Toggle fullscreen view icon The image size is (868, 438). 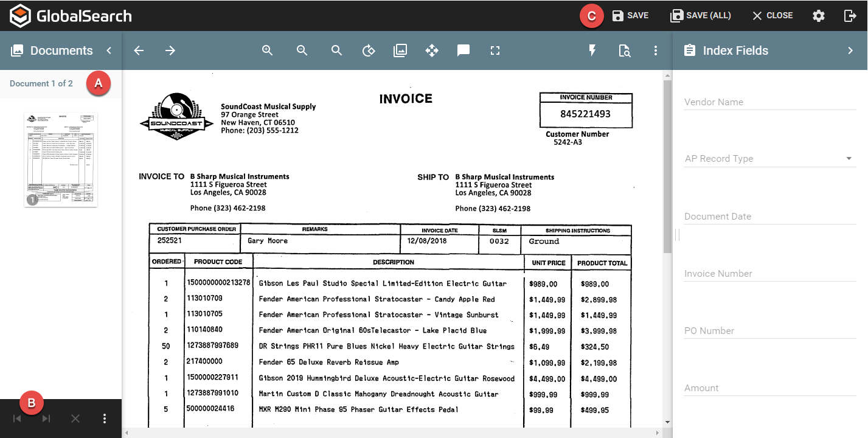point(495,50)
